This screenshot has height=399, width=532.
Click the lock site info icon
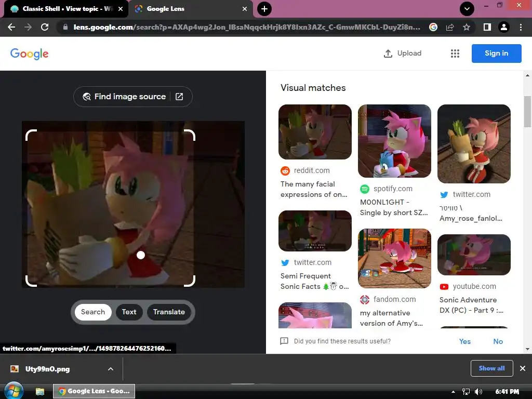coord(65,27)
